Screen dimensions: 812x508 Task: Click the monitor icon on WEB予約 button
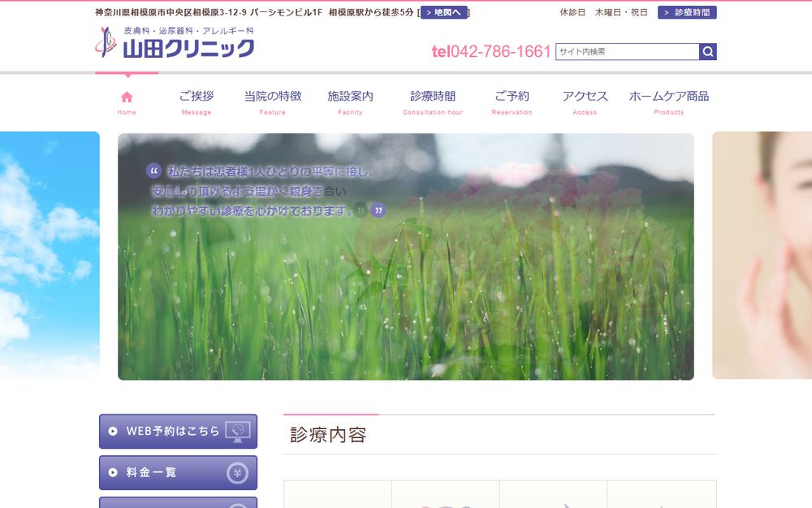click(238, 432)
